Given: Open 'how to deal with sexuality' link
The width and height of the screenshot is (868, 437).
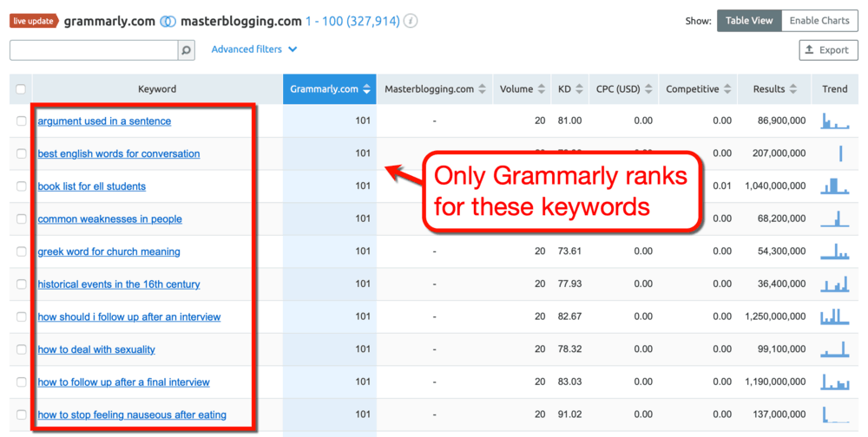Looking at the screenshot, I should coord(96,349).
